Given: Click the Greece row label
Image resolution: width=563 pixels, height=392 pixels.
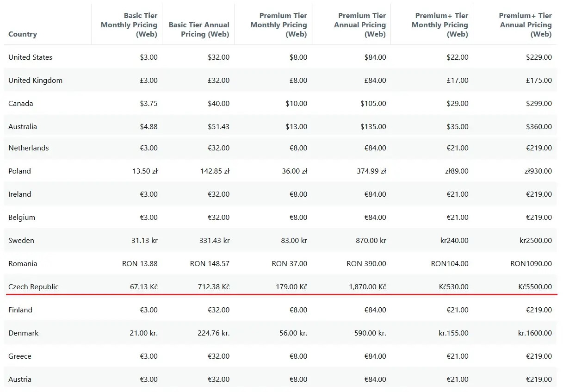Looking at the screenshot, I should click(x=20, y=356).
